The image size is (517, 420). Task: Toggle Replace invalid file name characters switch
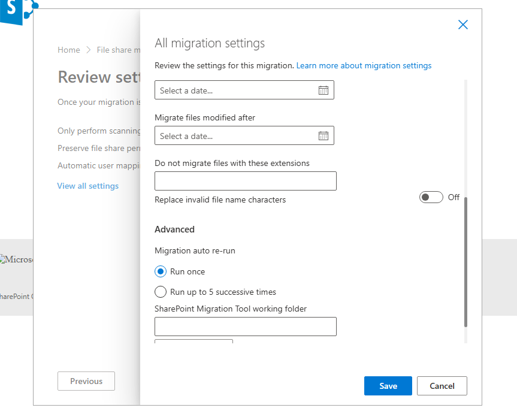pyautogui.click(x=431, y=197)
